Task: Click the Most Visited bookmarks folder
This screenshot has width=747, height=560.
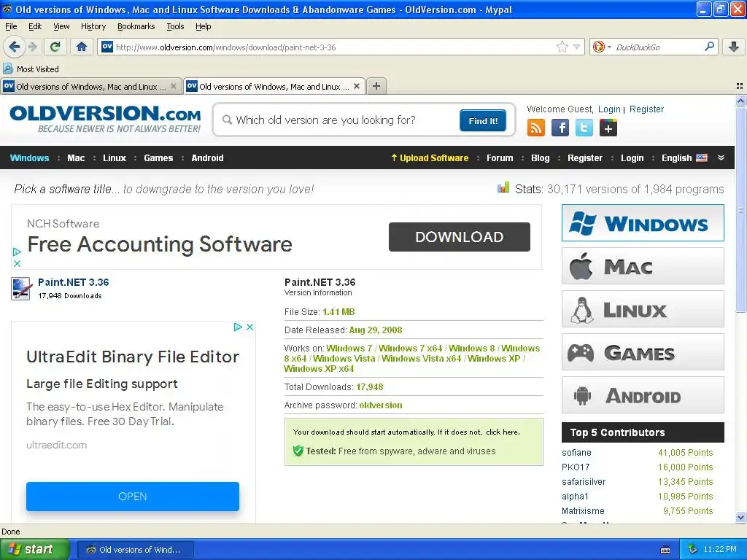Action: (x=31, y=69)
